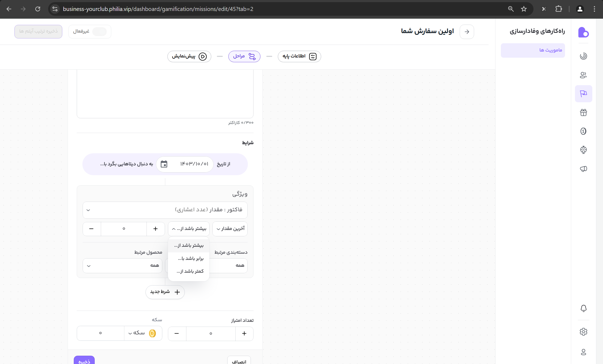
Task: Switch to the اطلاعات پایه tab
Action: (299, 56)
